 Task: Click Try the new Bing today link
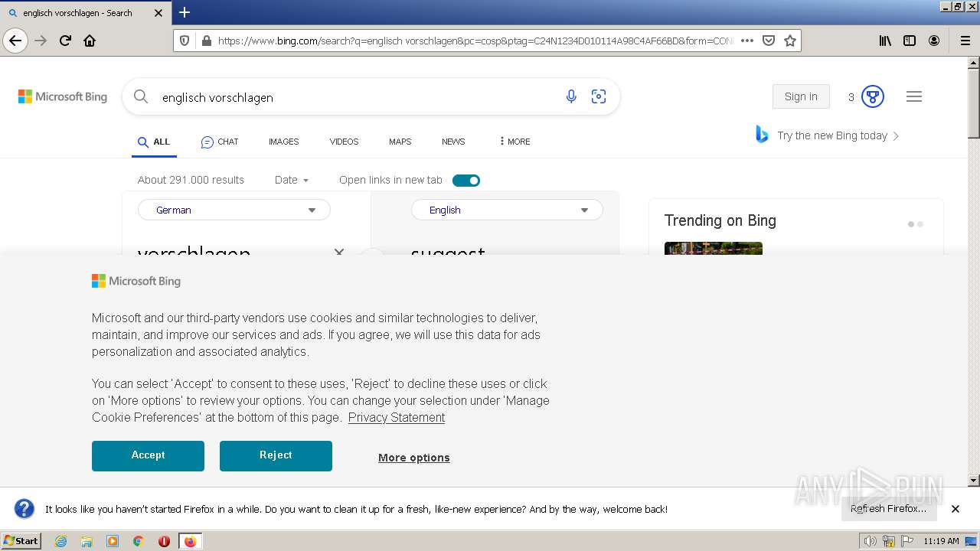coord(828,135)
